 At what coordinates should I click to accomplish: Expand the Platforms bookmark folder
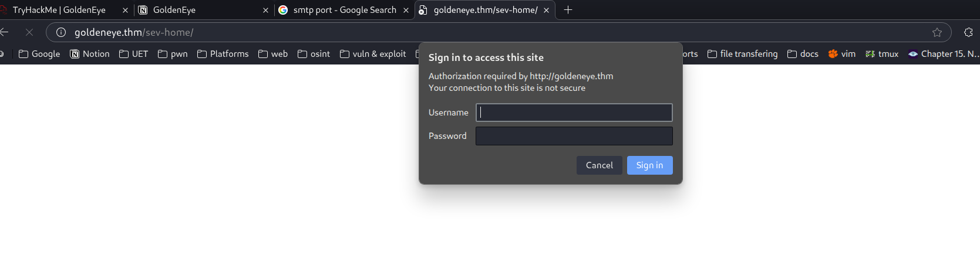(223, 54)
